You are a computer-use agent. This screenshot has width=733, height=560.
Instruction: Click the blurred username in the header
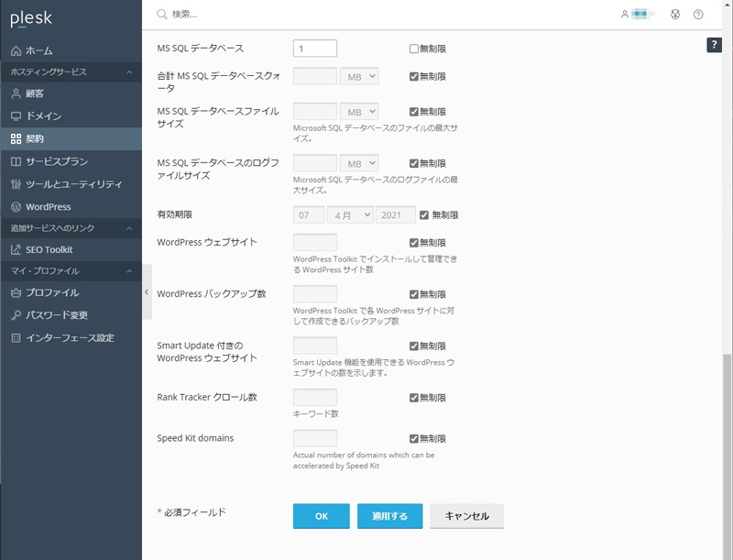pos(643,15)
